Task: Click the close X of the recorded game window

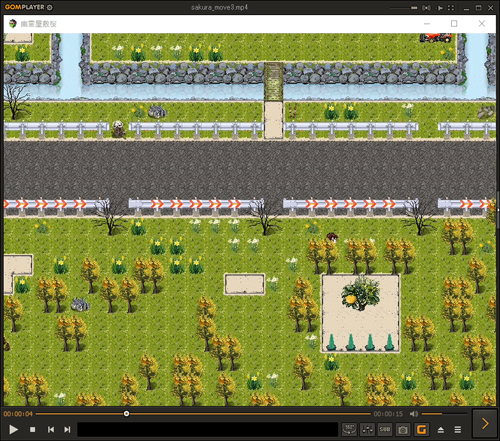Action: (x=482, y=23)
